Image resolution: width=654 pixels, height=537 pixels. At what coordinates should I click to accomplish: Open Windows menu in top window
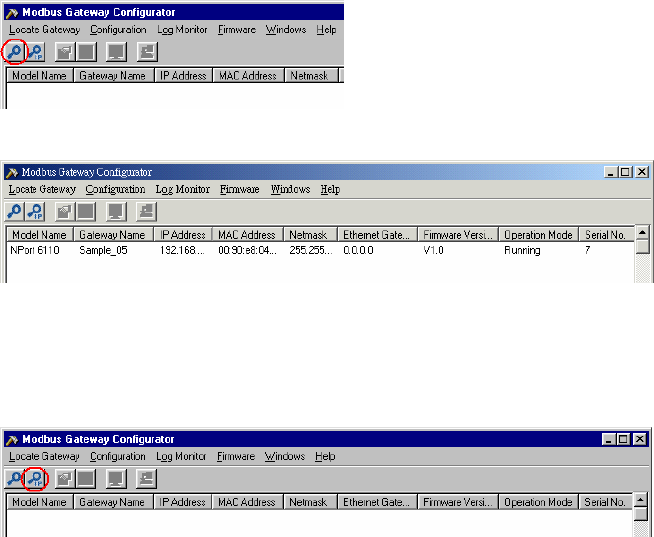click(x=286, y=30)
